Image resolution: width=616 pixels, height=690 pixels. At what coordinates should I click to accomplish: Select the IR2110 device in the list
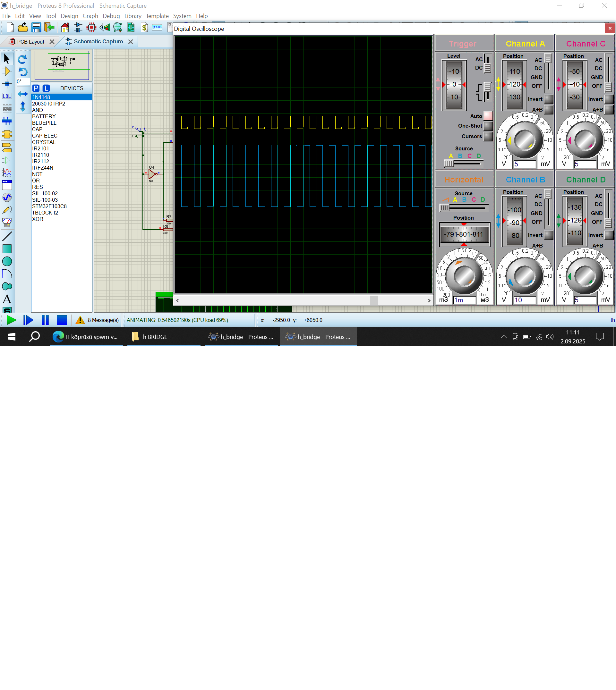pyautogui.click(x=41, y=155)
